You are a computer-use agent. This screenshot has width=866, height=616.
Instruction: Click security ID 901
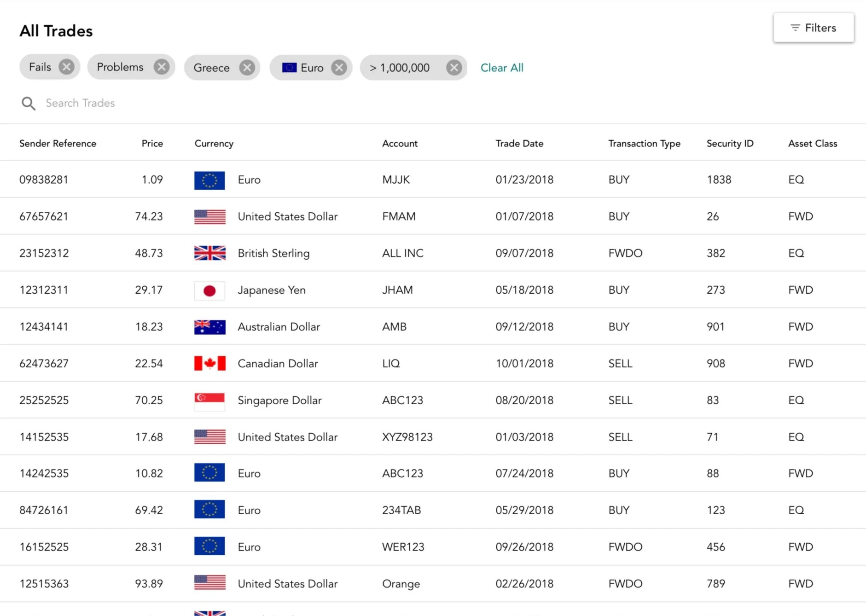tap(715, 327)
